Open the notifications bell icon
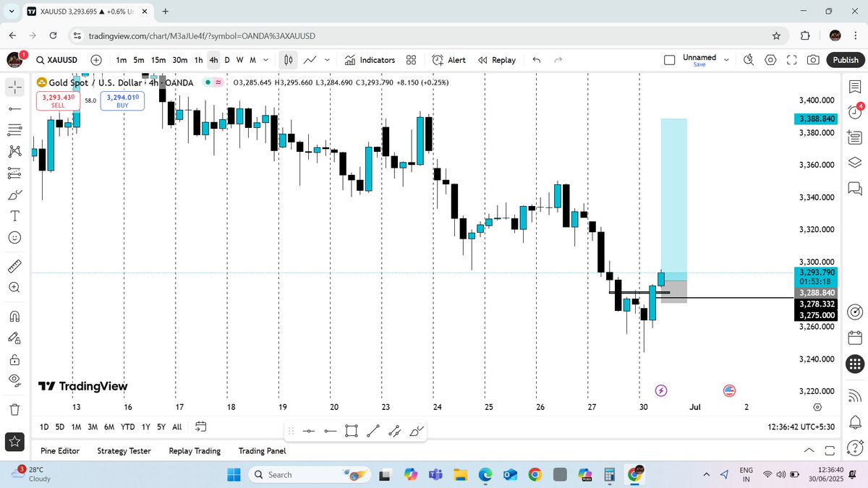This screenshot has height=488, width=868. click(x=854, y=421)
